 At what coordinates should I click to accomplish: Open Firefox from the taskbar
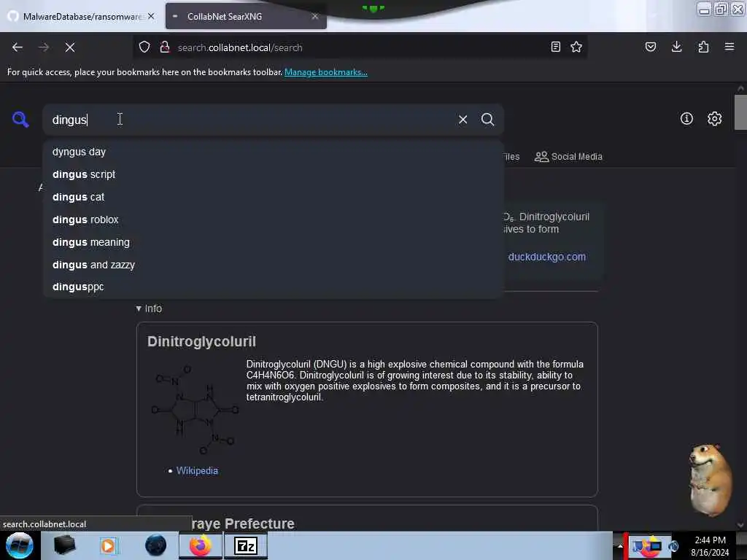(201, 545)
